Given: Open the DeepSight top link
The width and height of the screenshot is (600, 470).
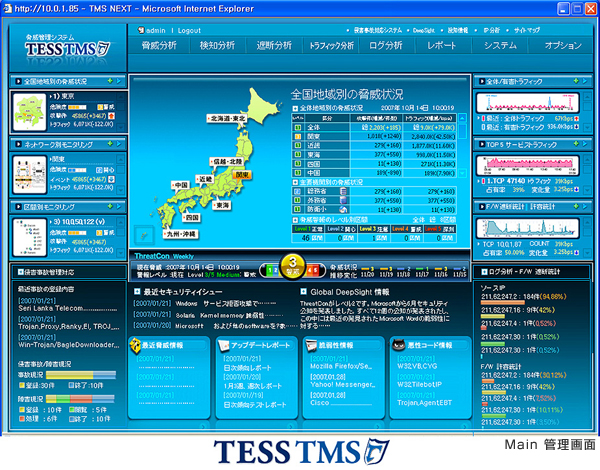Looking at the screenshot, I should tap(424, 30).
